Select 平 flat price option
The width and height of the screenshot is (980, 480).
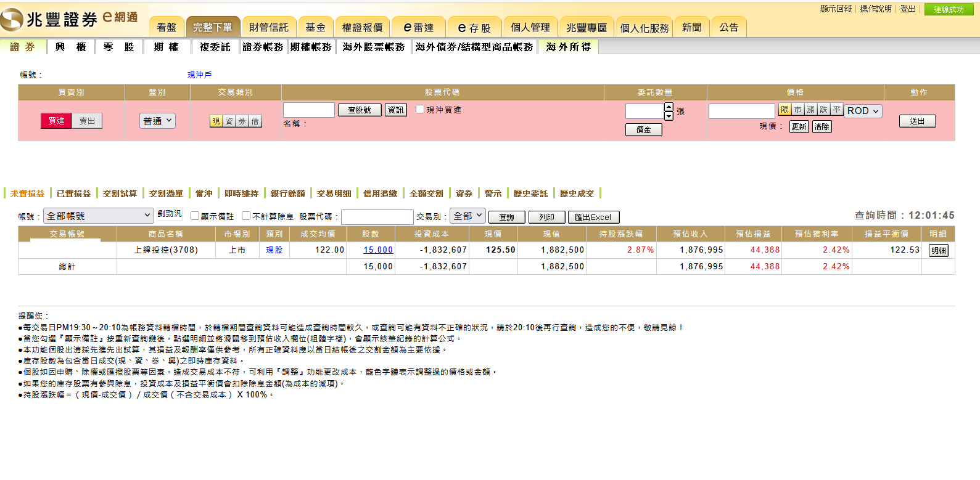(836, 110)
